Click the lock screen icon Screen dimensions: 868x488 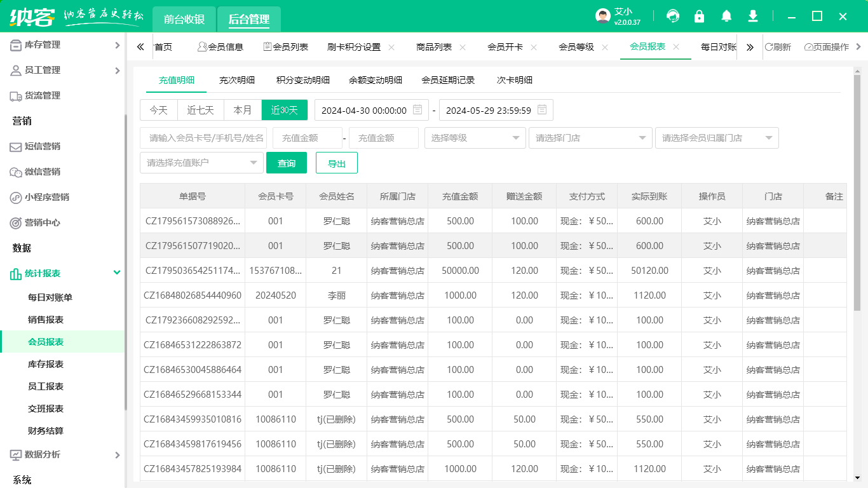(700, 17)
